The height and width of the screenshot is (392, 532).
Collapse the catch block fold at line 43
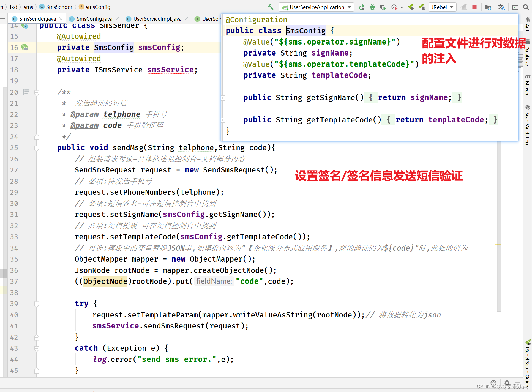37,349
